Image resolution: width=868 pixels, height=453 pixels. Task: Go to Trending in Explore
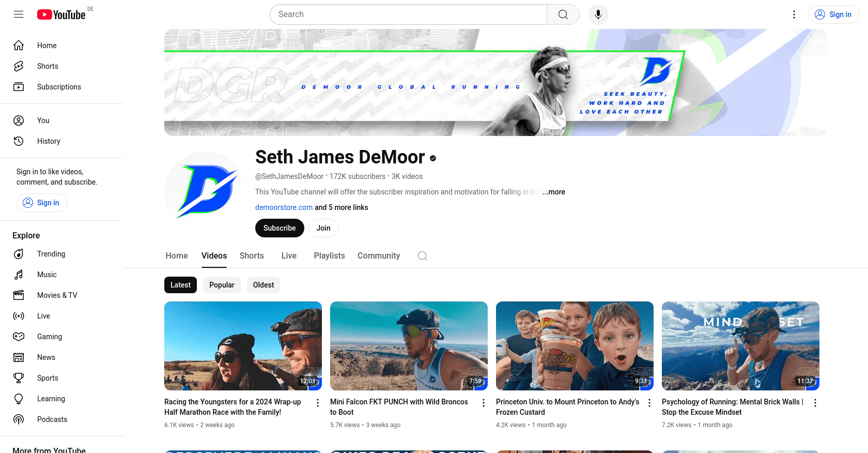click(x=51, y=254)
